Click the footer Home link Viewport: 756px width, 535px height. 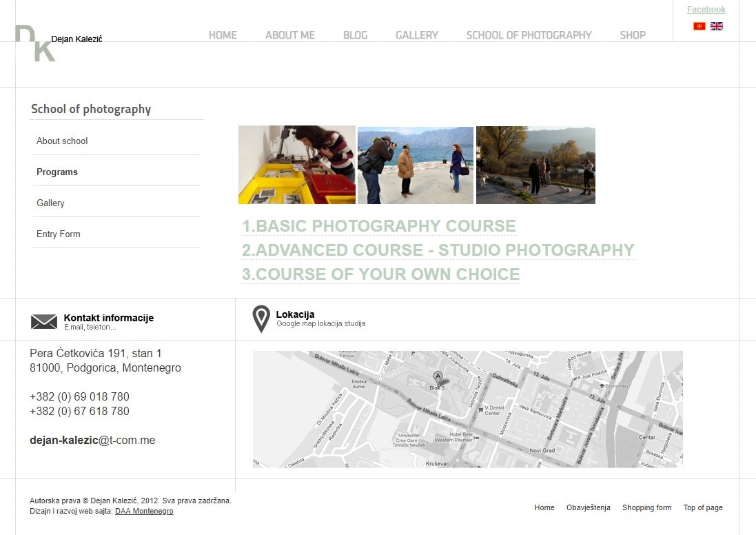click(544, 507)
